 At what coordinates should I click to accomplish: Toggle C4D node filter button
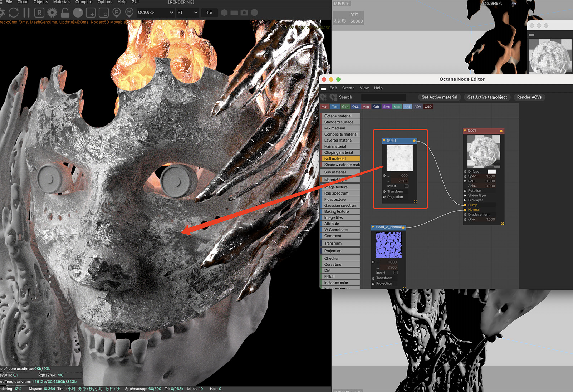[x=428, y=107]
